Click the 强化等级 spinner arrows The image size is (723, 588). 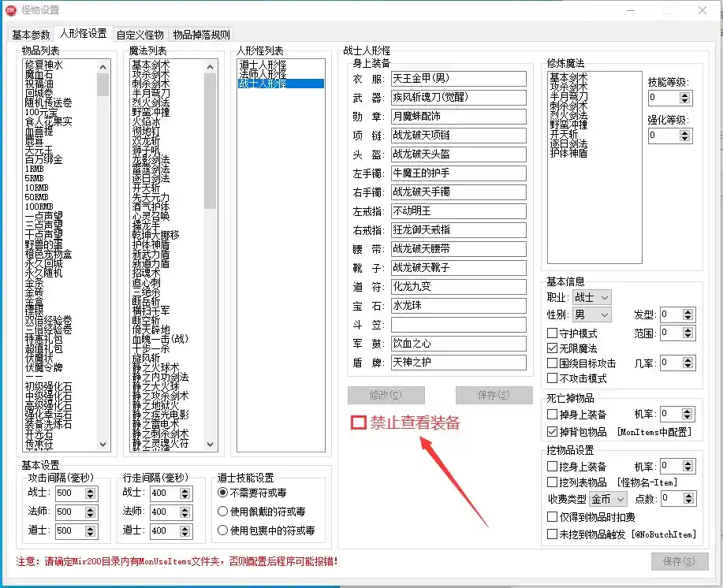pyautogui.click(x=684, y=136)
